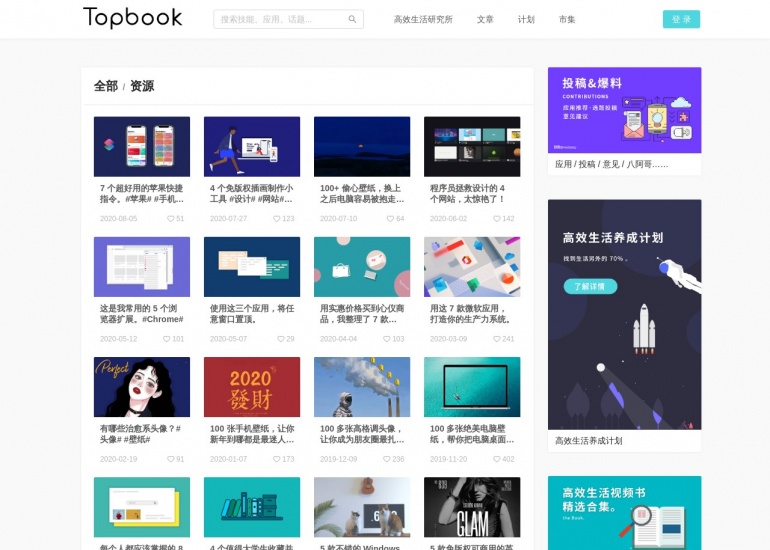Select the 全部 breadcrumb link
This screenshot has height=550, width=770.
[x=106, y=86]
